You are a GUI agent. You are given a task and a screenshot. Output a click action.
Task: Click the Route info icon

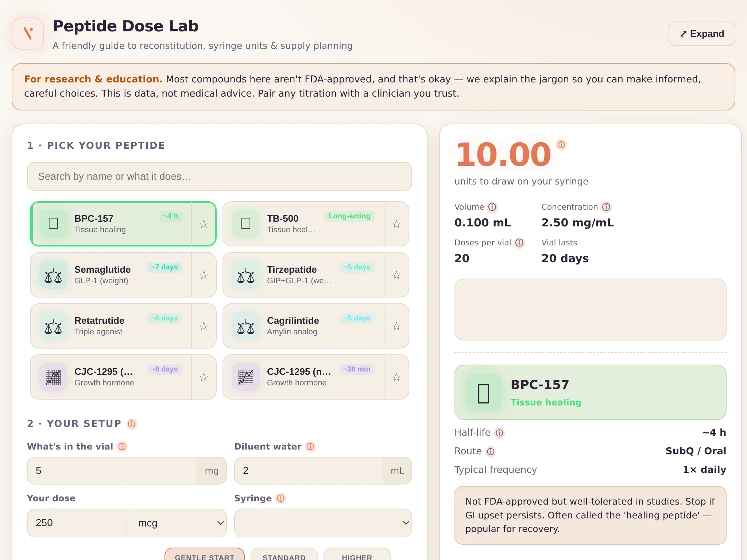pyautogui.click(x=491, y=452)
